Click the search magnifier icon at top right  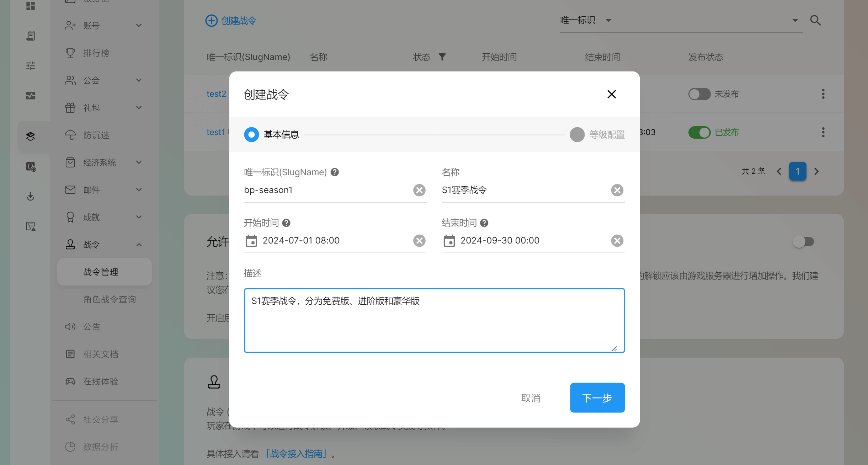pos(815,21)
